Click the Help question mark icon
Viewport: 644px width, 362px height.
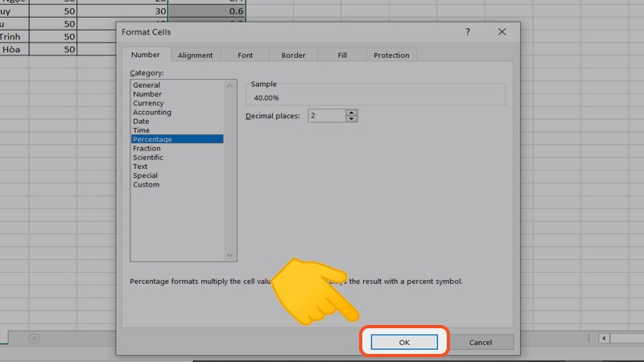click(468, 32)
